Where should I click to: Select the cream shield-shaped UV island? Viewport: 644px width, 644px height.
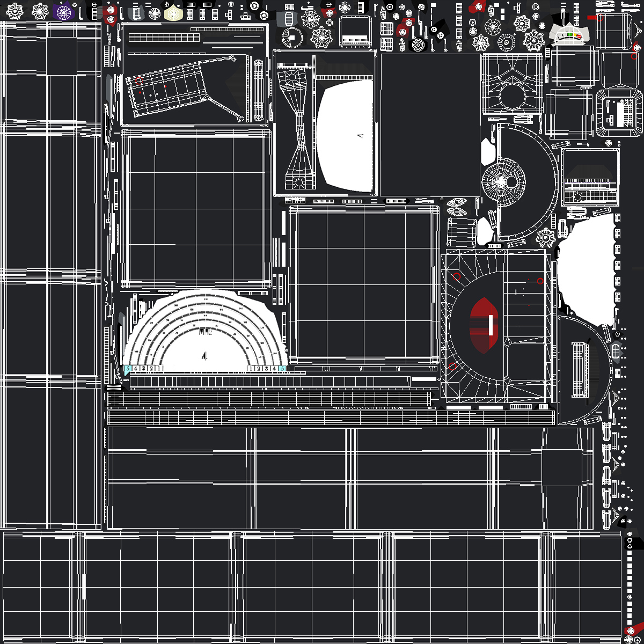pyautogui.click(x=174, y=12)
